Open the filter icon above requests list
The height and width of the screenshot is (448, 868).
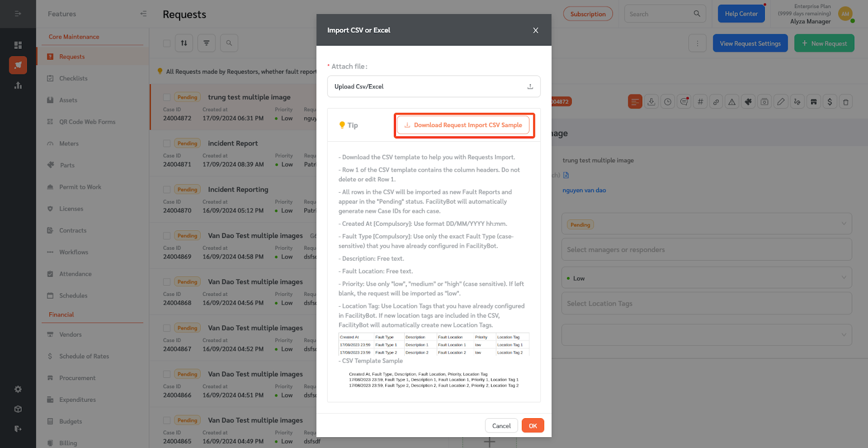[x=207, y=43]
